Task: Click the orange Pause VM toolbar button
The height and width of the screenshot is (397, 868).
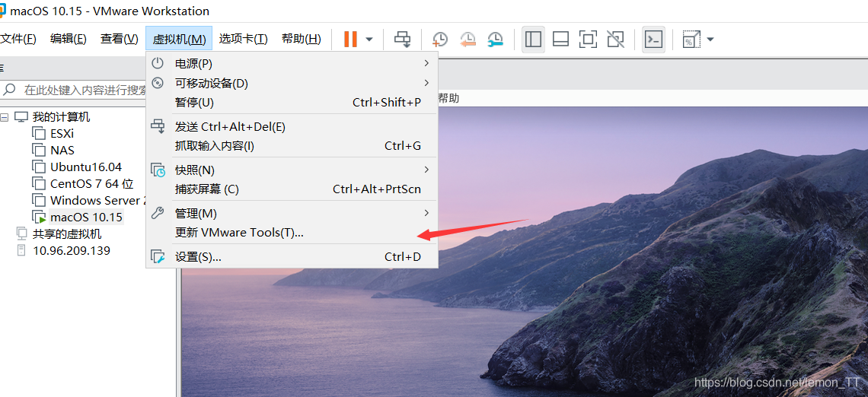Action: pos(350,40)
